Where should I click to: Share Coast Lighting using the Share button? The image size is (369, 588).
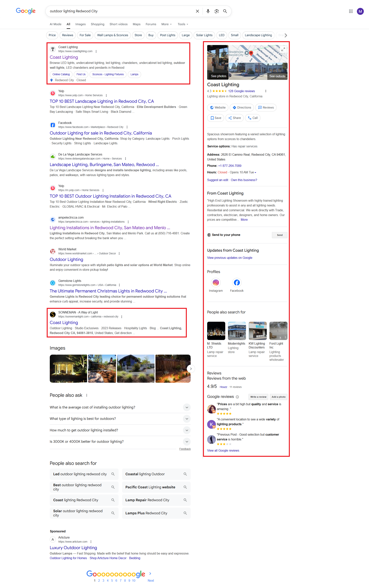tap(234, 118)
